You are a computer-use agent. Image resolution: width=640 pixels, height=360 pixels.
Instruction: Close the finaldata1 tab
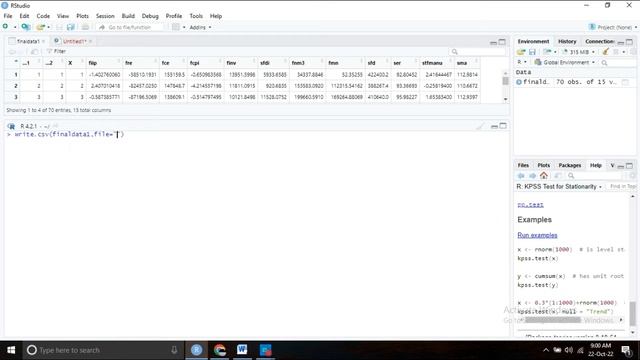pos(43,41)
